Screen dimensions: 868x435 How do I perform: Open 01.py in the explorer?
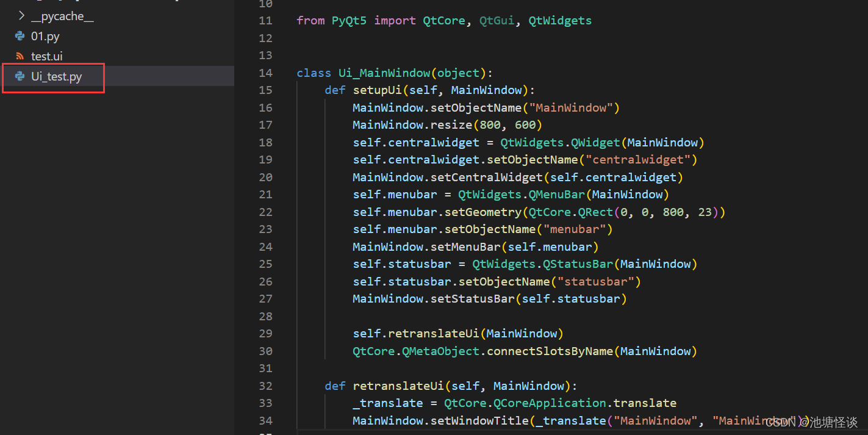click(x=45, y=36)
